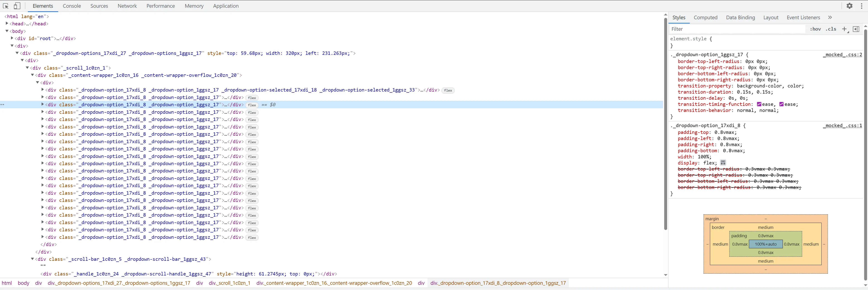
Task: Click the padding-top property name
Action: pos(693,132)
